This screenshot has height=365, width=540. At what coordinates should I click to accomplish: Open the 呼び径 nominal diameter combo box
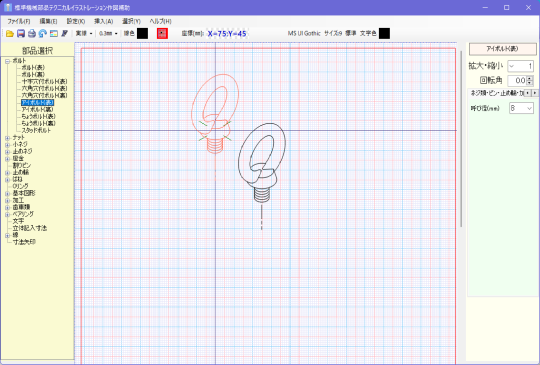[521, 108]
